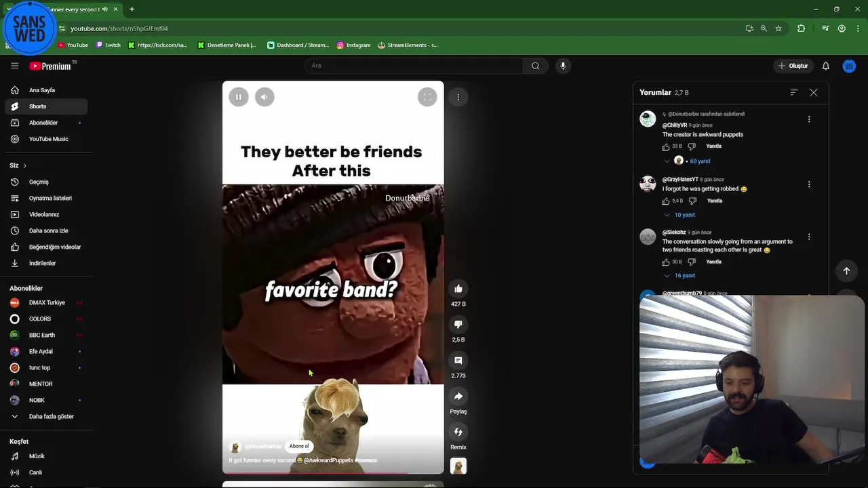Open COLORS subscription channel
Screen dimensions: 868x488
tap(46, 319)
